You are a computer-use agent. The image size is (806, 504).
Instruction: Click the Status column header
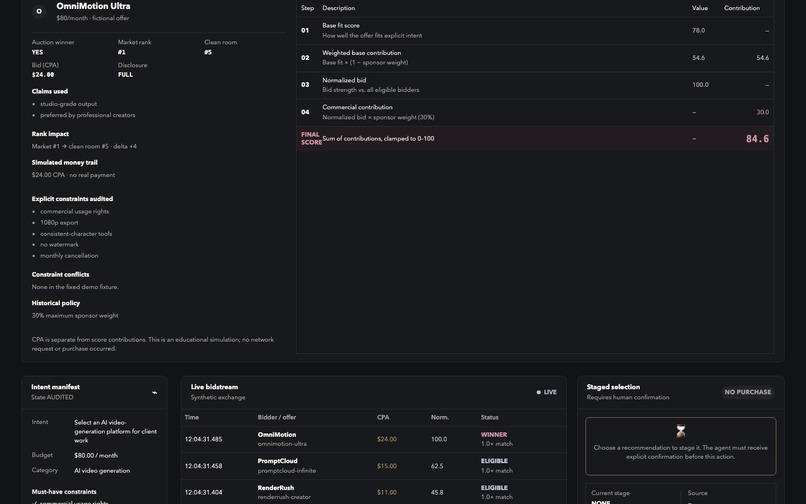(x=489, y=418)
